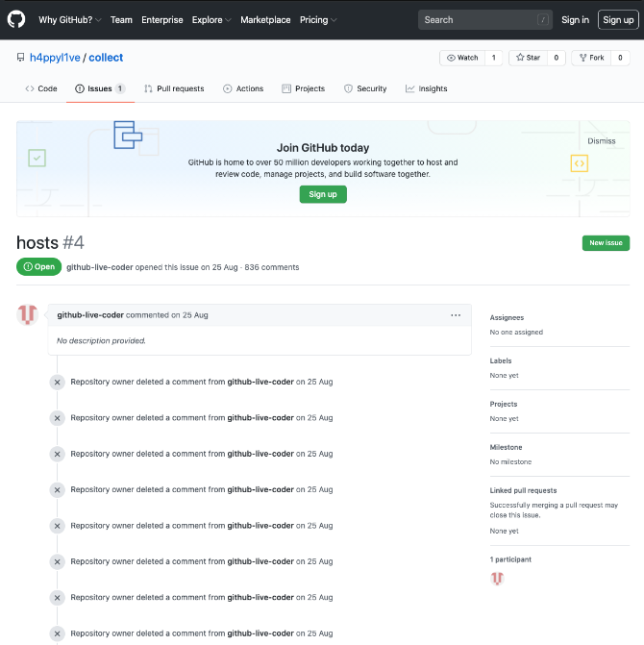Image resolution: width=644 pixels, height=645 pixels.
Task: Click the X icon of the last visible deleted event
Action: (57, 633)
